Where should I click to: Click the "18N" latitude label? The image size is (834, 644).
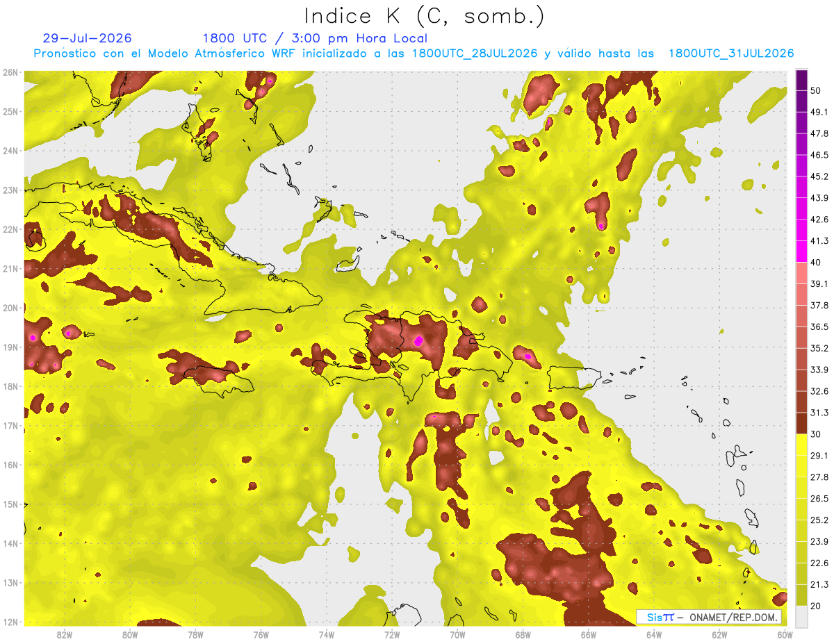[10, 386]
